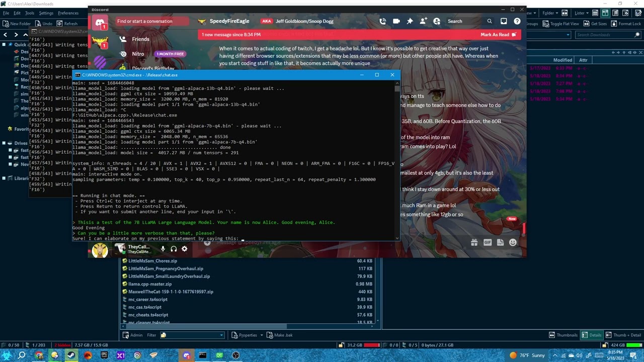Mute the Discord microphone
The image size is (644, 362).
tap(163, 248)
